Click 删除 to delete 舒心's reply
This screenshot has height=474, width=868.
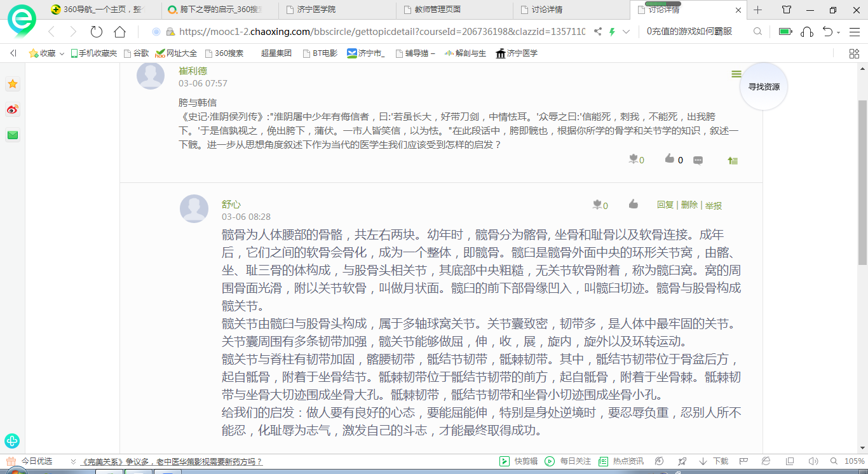pos(689,205)
